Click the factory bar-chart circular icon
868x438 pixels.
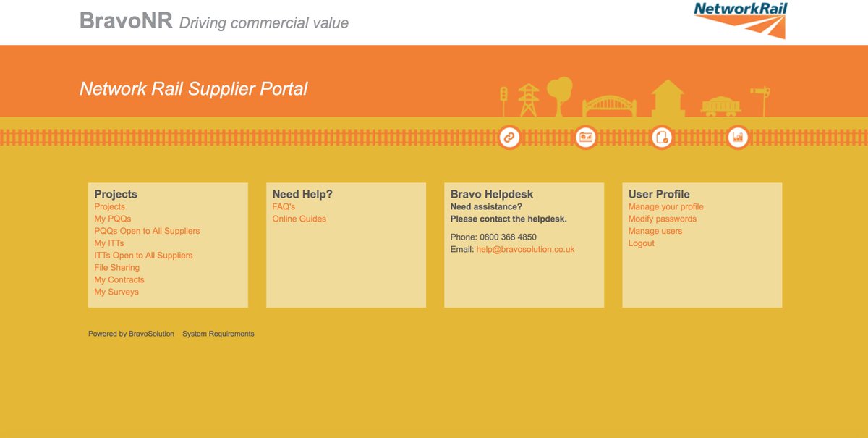pos(738,137)
